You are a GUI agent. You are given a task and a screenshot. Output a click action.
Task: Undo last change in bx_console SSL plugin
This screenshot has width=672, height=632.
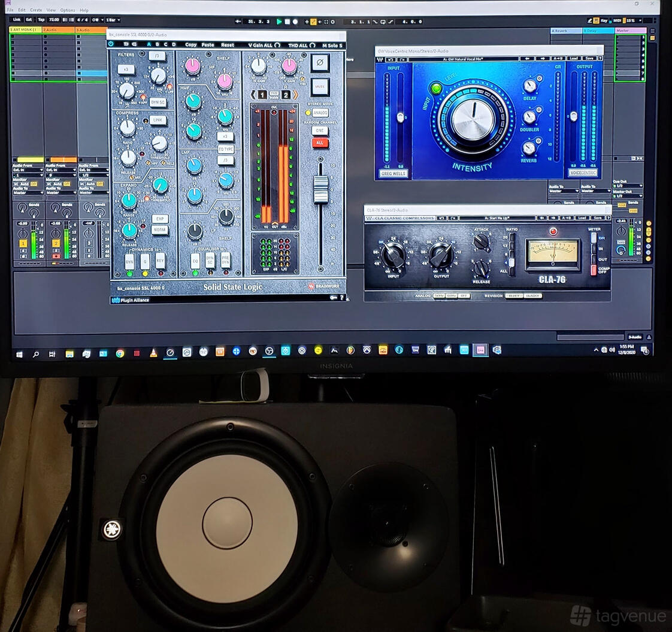click(x=126, y=44)
